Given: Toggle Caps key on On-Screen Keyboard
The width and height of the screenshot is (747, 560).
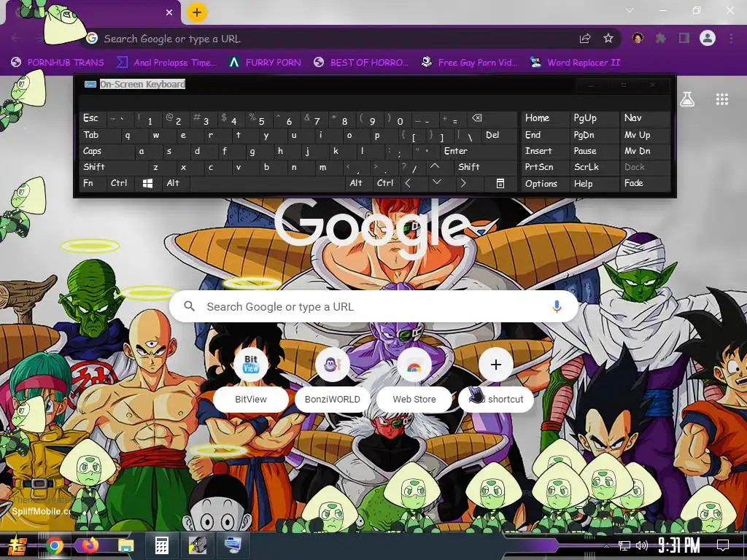Looking at the screenshot, I should point(107,152).
